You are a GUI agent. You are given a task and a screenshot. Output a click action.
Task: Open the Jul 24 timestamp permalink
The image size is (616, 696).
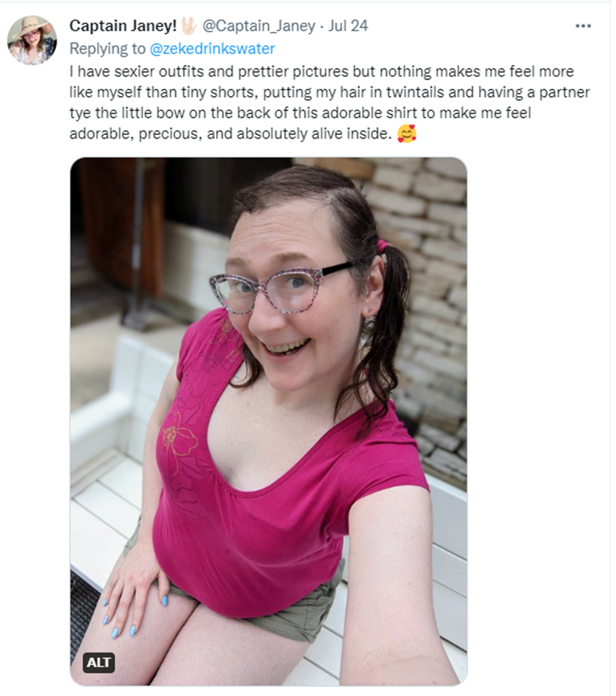348,26
